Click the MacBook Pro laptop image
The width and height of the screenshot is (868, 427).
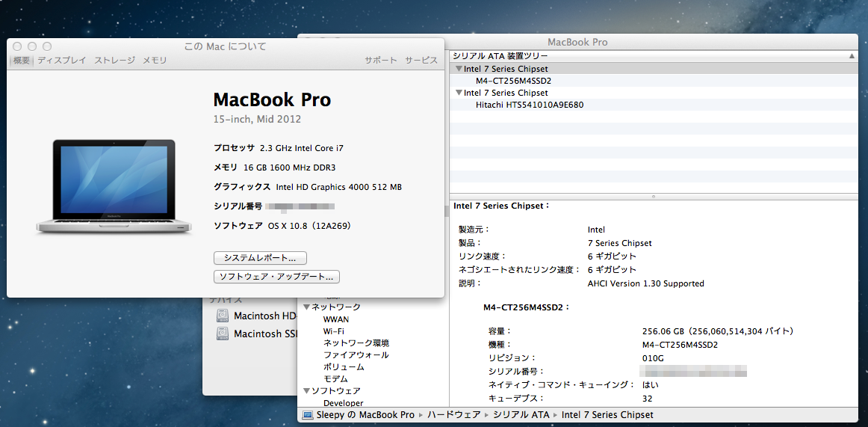(114, 186)
